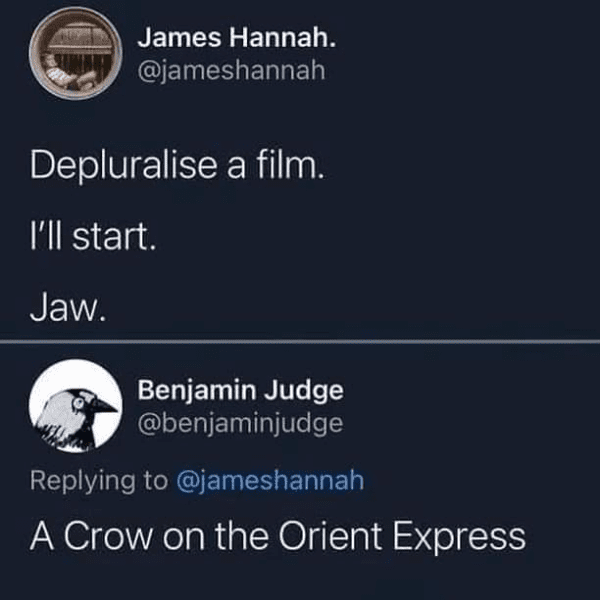Click the word film. in the first tweet
Screen dimensions: 600x600
290,164
